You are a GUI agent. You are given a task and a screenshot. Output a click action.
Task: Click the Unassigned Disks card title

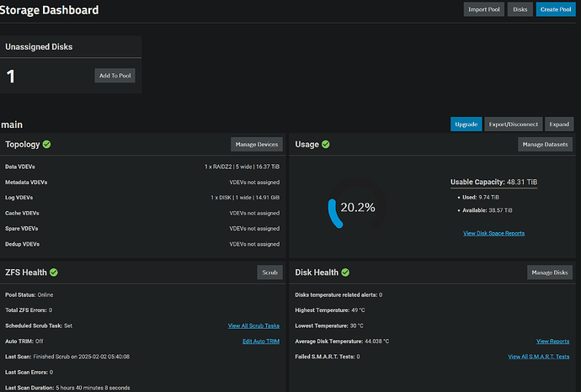coord(39,46)
